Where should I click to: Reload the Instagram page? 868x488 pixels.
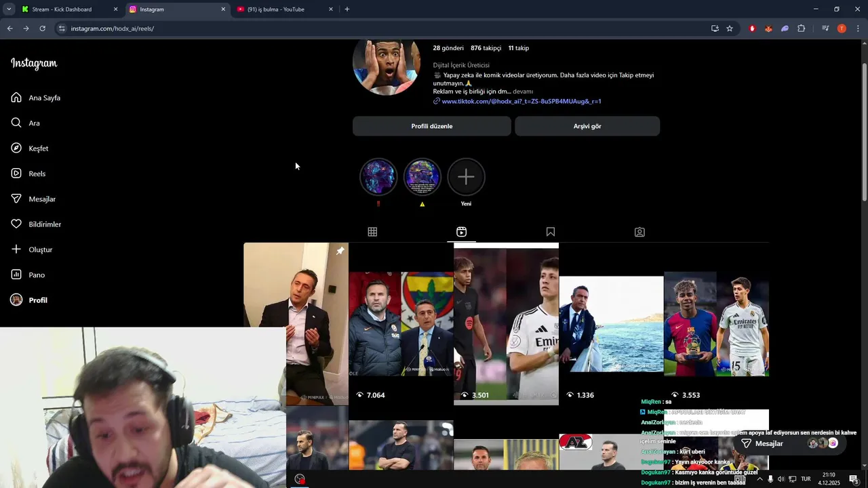point(42,28)
